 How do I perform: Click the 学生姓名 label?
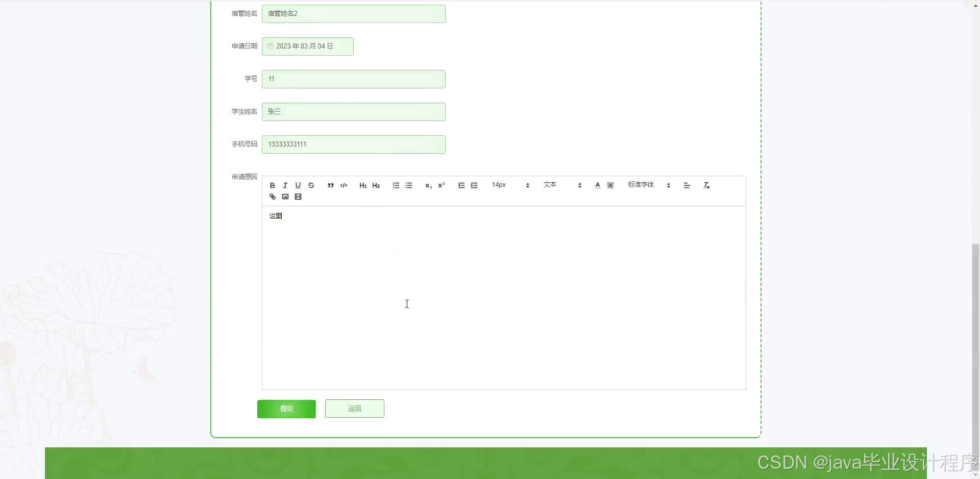tap(244, 111)
